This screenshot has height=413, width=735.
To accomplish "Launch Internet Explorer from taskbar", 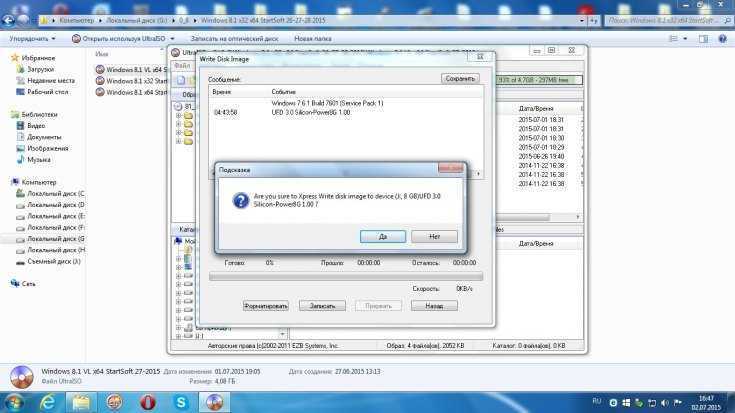I will point(47,402).
